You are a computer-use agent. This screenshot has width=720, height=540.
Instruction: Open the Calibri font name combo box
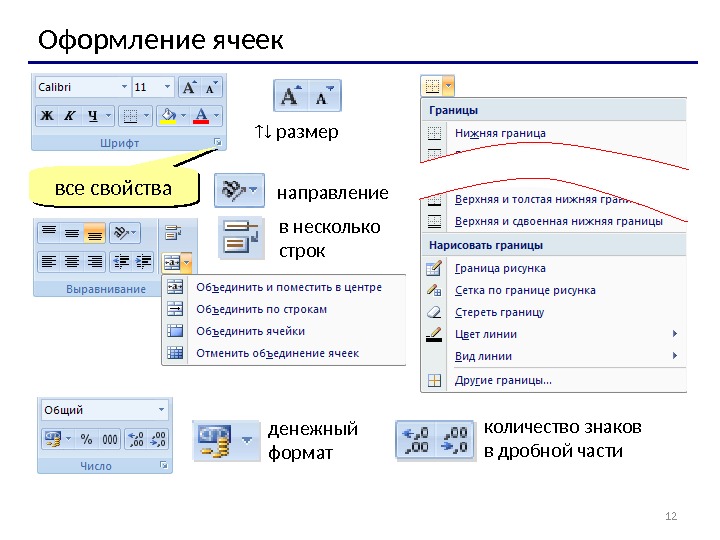(83, 87)
